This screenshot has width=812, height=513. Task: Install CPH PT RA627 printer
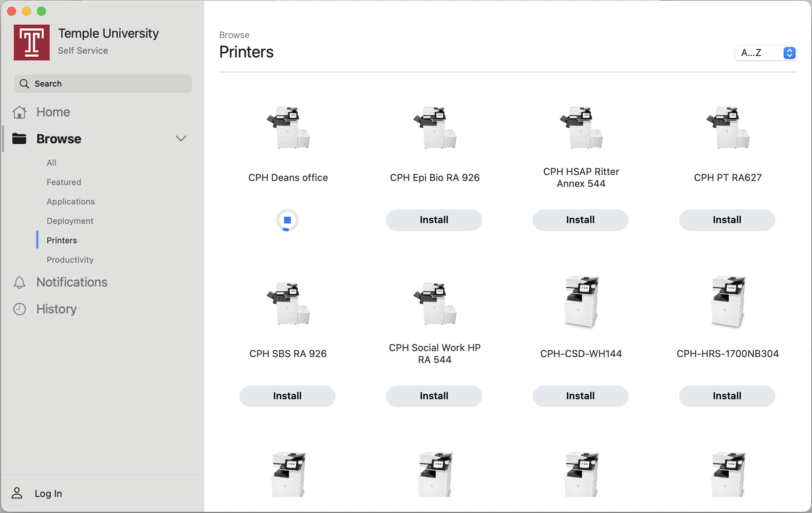point(727,220)
